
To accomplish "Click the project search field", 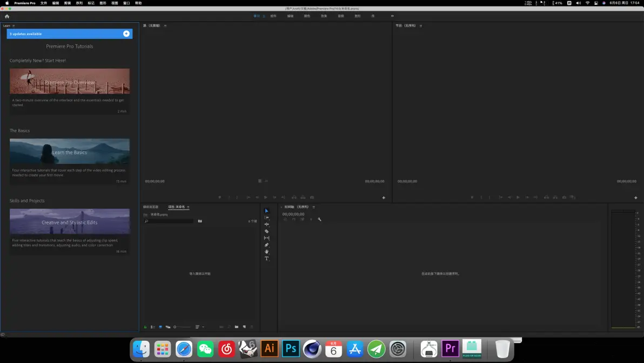I will point(169,221).
